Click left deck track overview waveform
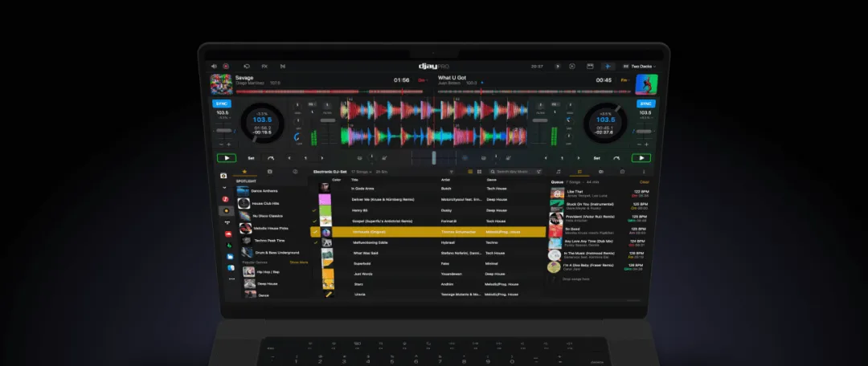Viewport: 868px width, 366px height. (330, 91)
